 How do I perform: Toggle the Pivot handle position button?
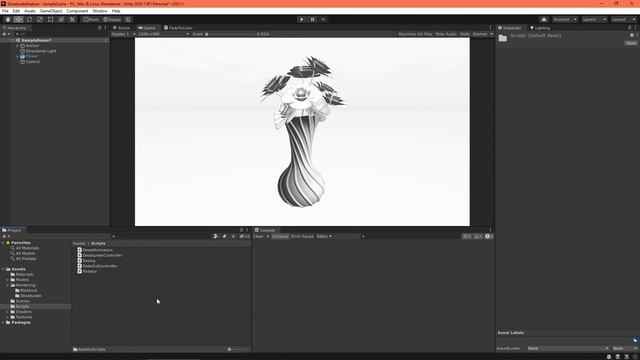(91, 19)
